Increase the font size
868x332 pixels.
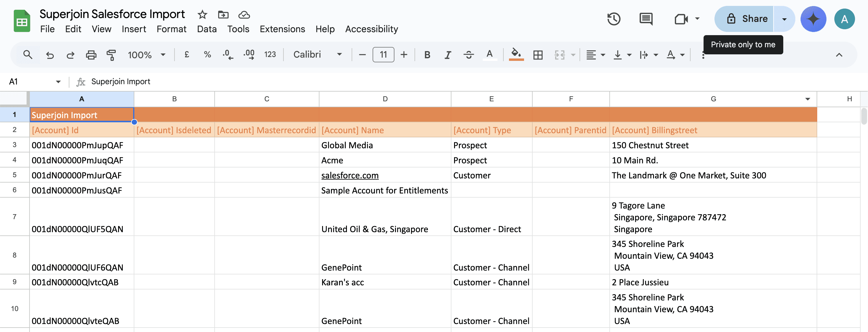coord(404,55)
